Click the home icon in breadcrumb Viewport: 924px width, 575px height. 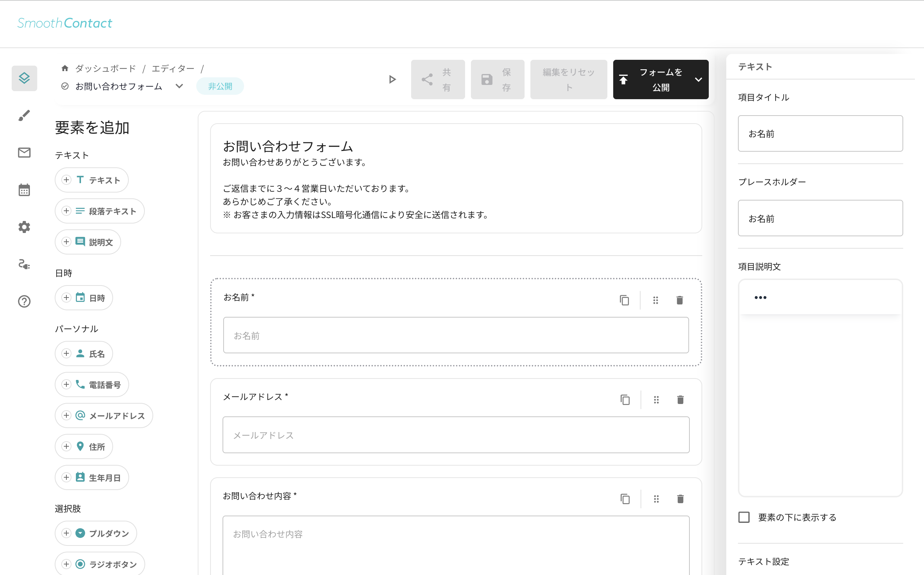click(65, 69)
